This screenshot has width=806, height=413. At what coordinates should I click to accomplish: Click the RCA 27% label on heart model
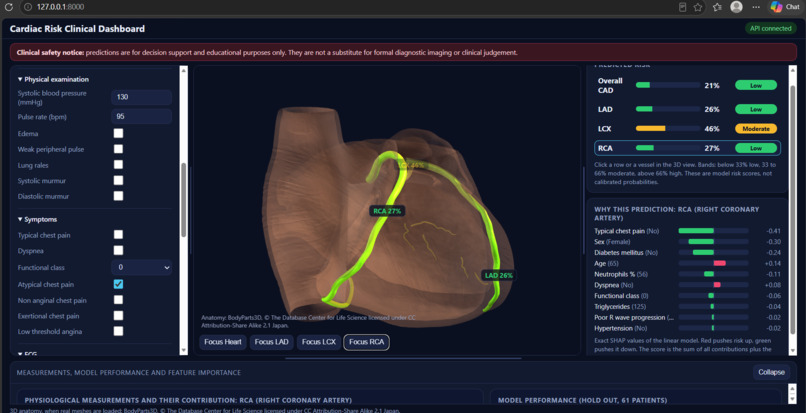coord(388,211)
